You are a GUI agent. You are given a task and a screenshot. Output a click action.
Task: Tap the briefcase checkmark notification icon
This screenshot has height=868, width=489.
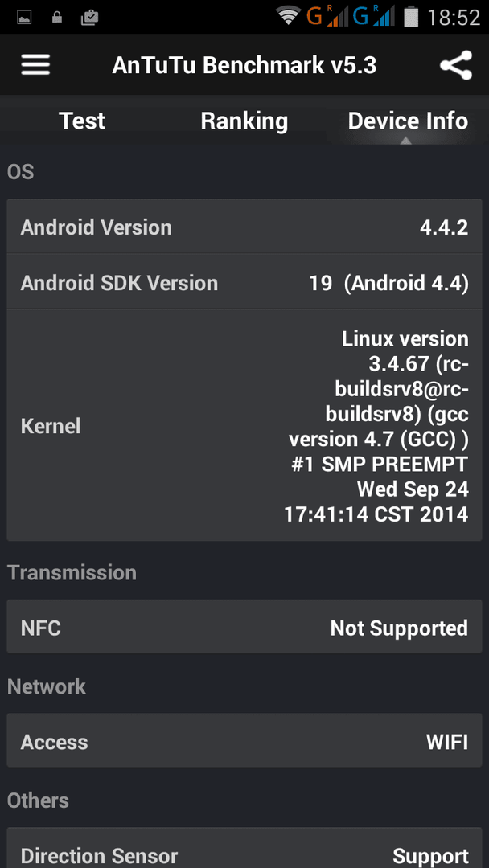pyautogui.click(x=89, y=18)
